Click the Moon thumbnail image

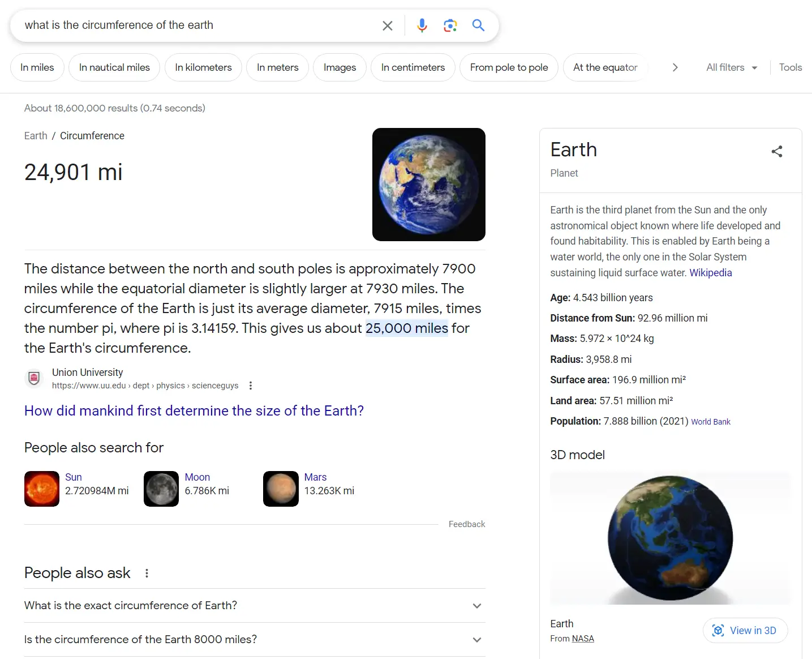(161, 489)
